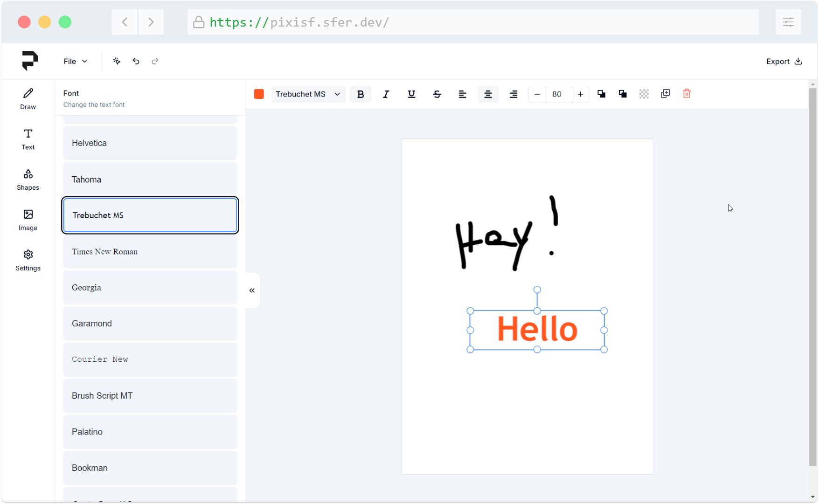Click the font size field showing 80

[x=558, y=94]
